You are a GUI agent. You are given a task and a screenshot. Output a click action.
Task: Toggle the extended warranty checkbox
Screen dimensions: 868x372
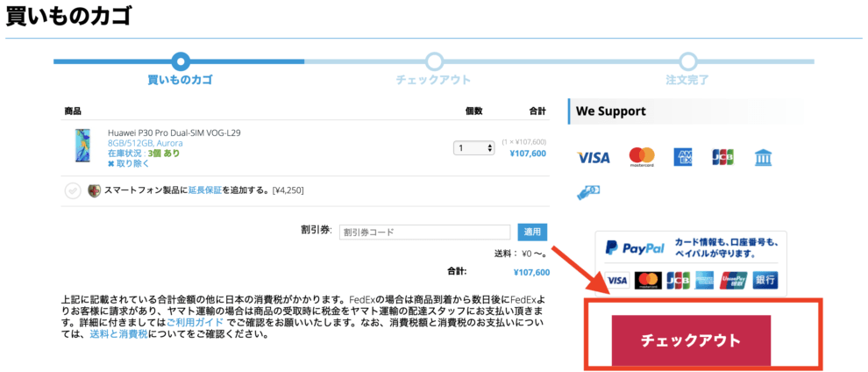point(73,190)
